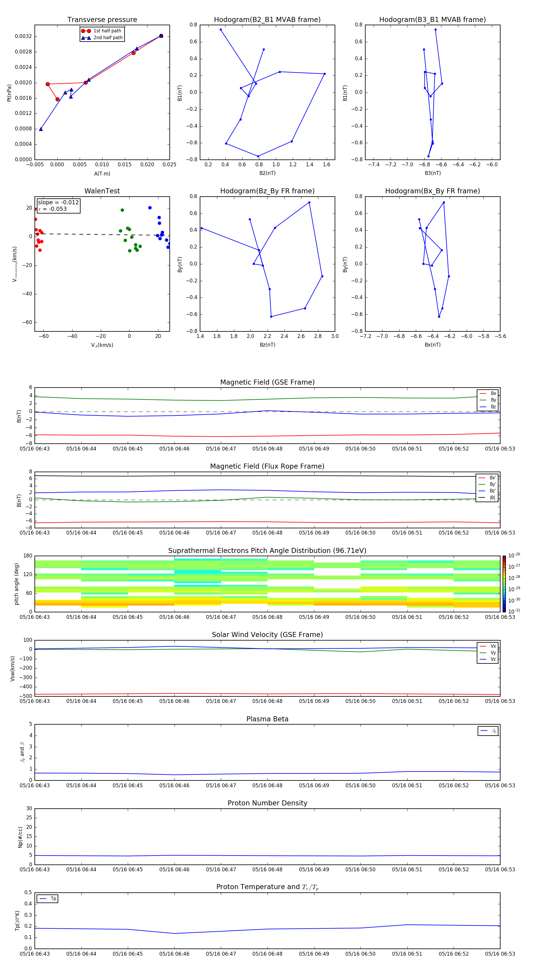Viewport: 535px width, 980px height.
Task: Click the "Proton Temperature and Te/Tp" title
Action: tap(267, 887)
